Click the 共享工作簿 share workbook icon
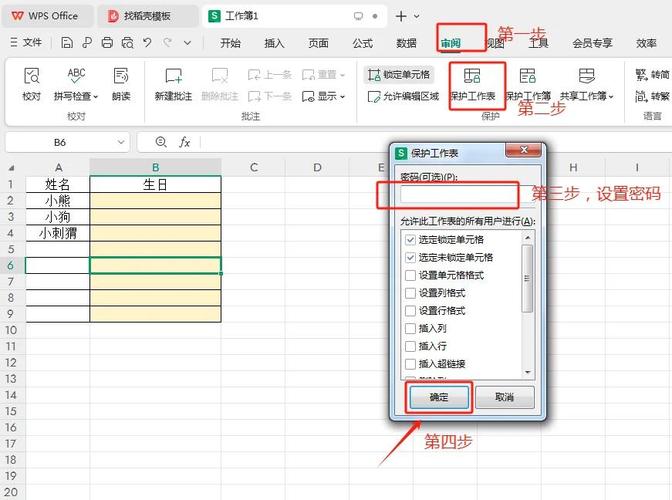 click(587, 76)
